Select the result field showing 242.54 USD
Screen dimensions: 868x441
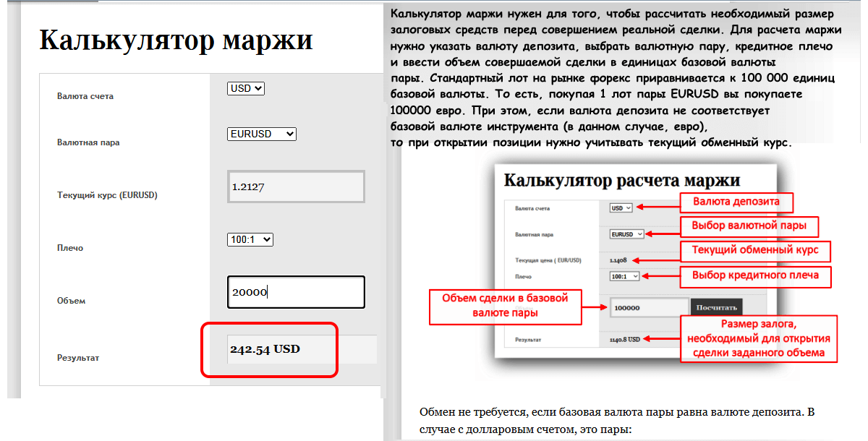click(x=300, y=349)
